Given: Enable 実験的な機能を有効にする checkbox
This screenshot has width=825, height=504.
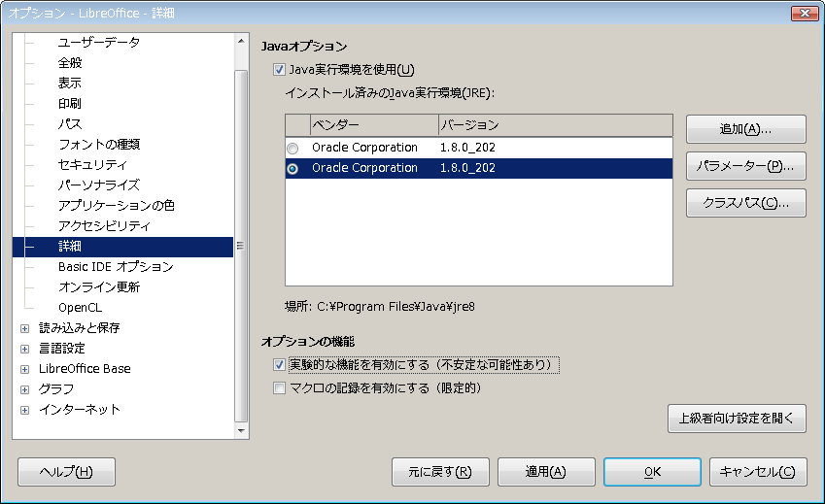Looking at the screenshot, I should 279,364.
